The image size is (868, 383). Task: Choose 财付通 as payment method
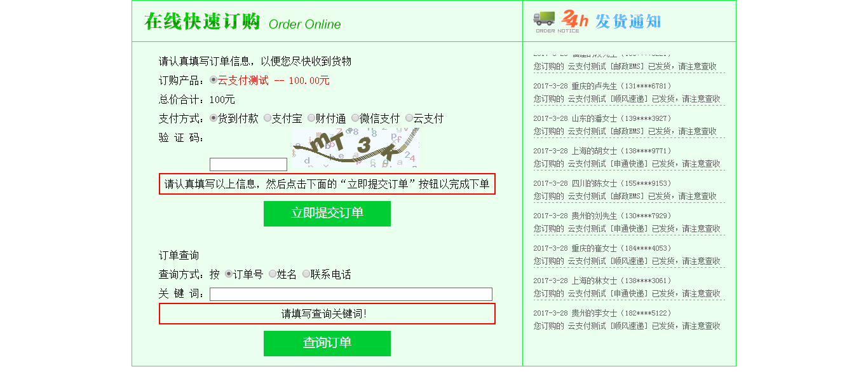(311, 118)
